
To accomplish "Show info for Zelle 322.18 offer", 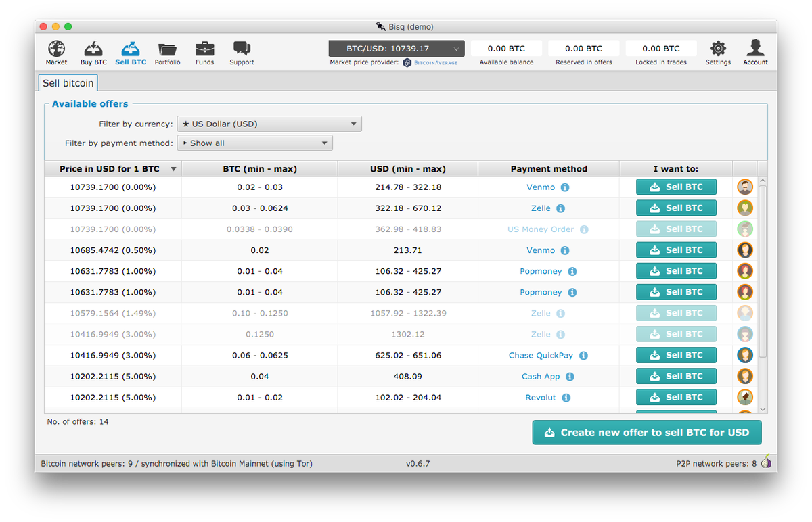I will coord(561,208).
